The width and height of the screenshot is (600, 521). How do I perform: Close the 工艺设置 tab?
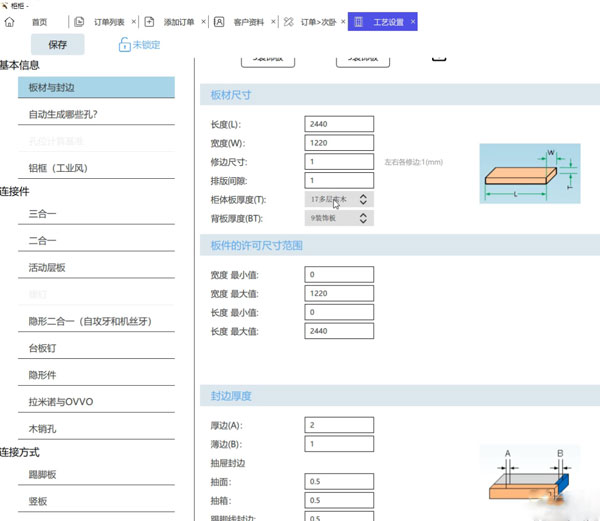point(413,22)
